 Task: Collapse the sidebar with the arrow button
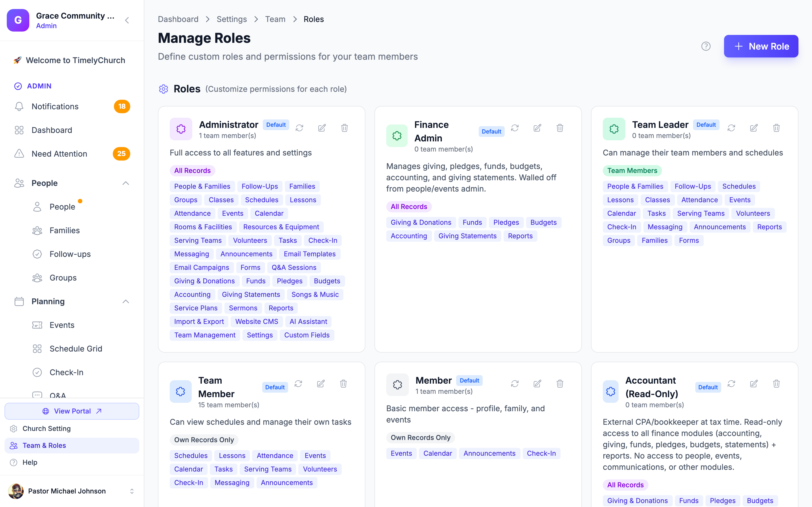(127, 21)
